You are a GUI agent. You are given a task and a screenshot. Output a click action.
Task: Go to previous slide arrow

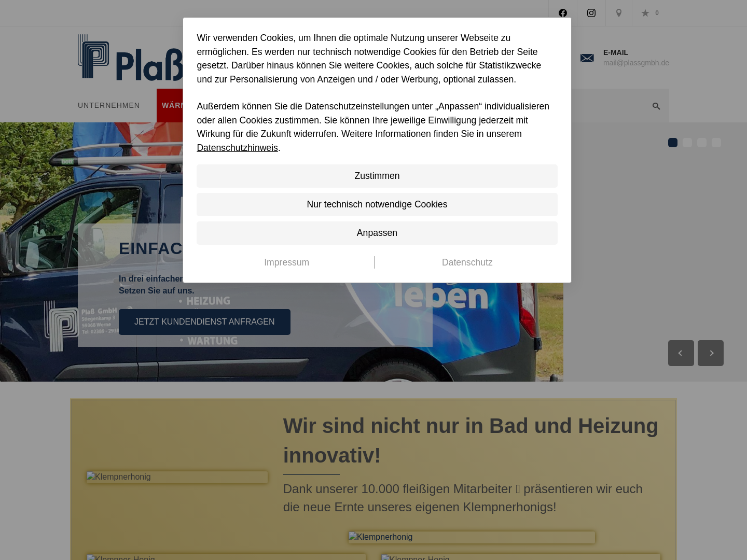point(681,353)
